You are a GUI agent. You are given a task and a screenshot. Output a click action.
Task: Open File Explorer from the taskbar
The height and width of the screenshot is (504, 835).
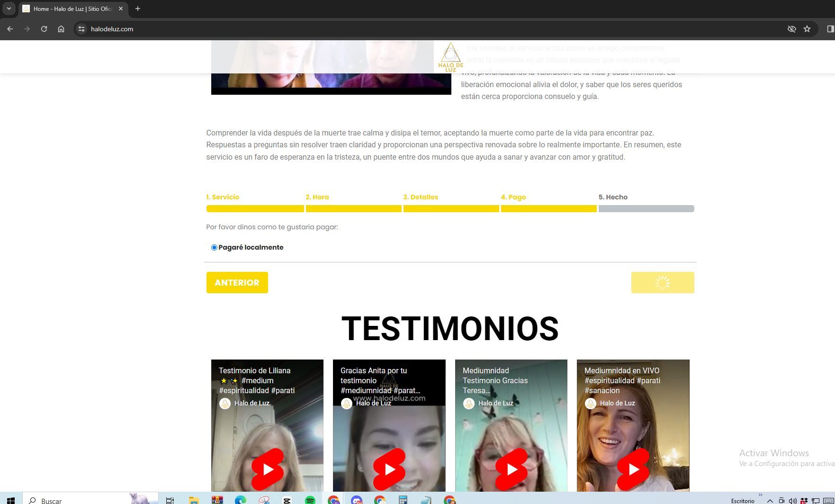pyautogui.click(x=193, y=500)
